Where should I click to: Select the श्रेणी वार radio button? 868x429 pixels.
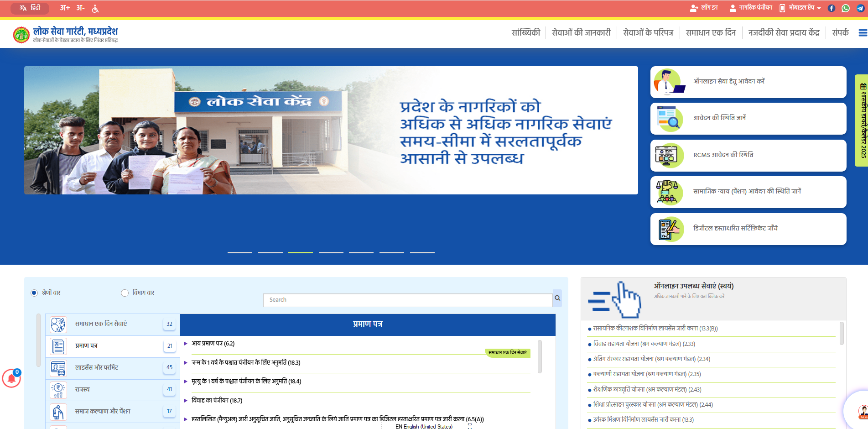click(x=34, y=293)
